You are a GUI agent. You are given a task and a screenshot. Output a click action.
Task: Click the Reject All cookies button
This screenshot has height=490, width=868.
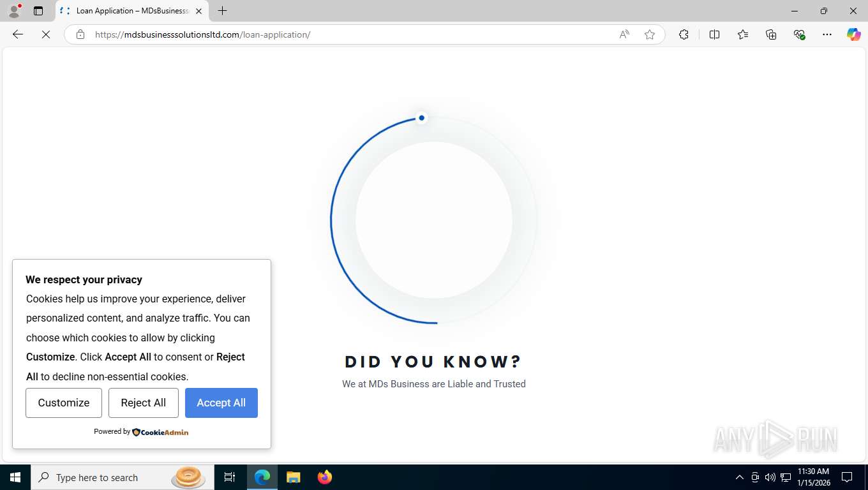click(144, 403)
